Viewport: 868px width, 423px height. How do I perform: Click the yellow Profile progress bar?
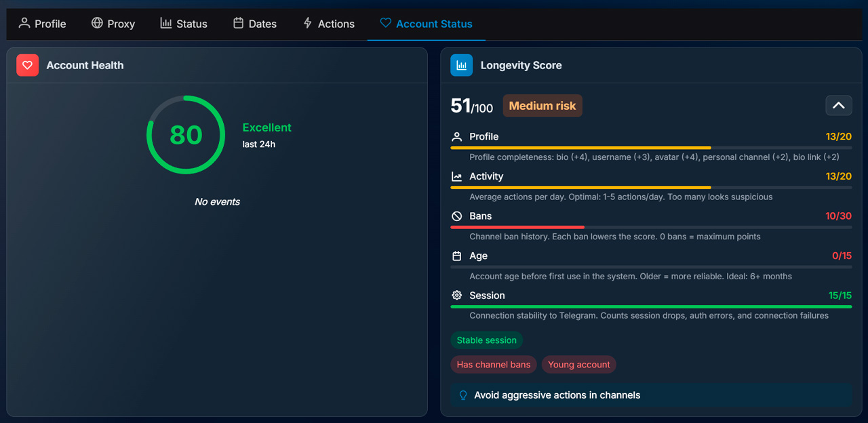580,148
